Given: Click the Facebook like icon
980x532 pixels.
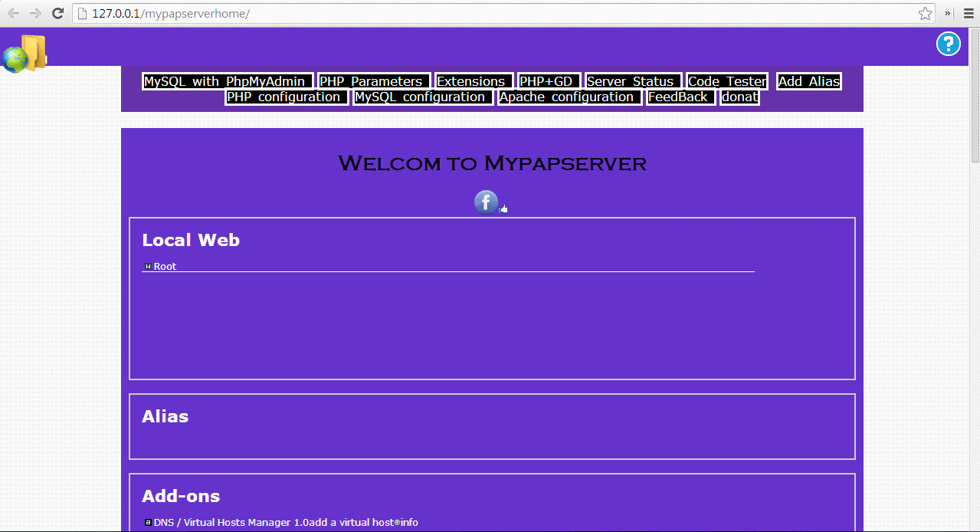Looking at the screenshot, I should (488, 202).
